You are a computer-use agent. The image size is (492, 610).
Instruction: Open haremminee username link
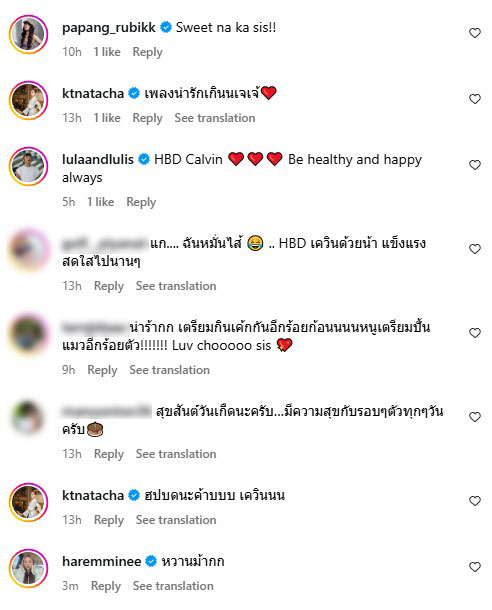tap(102, 561)
